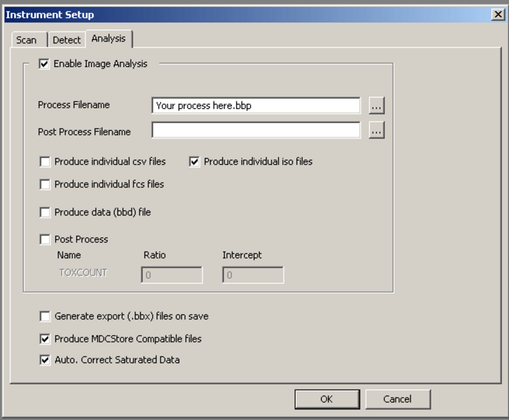Click the Ratio input box
This screenshot has width=509, height=420.
point(172,275)
